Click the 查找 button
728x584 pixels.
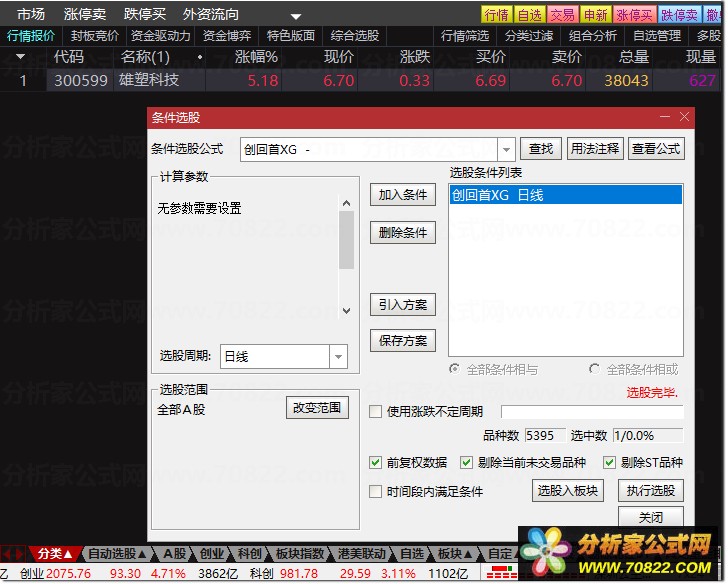point(541,149)
